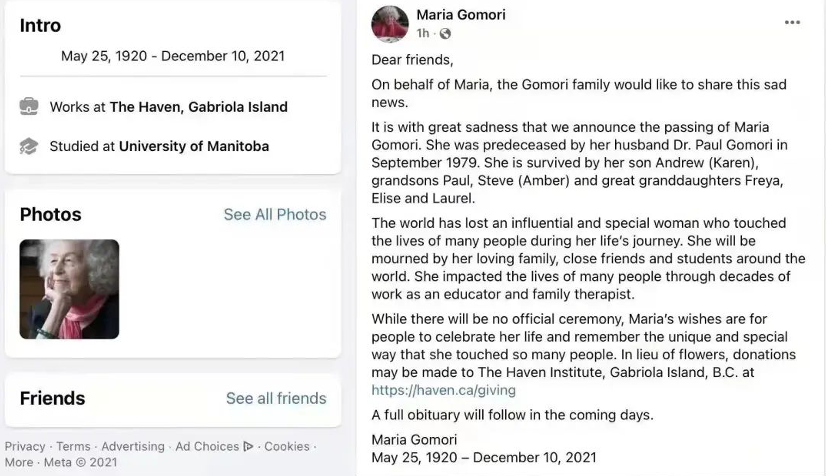Open the See All Photos link
The image size is (826, 476).
pyautogui.click(x=275, y=214)
